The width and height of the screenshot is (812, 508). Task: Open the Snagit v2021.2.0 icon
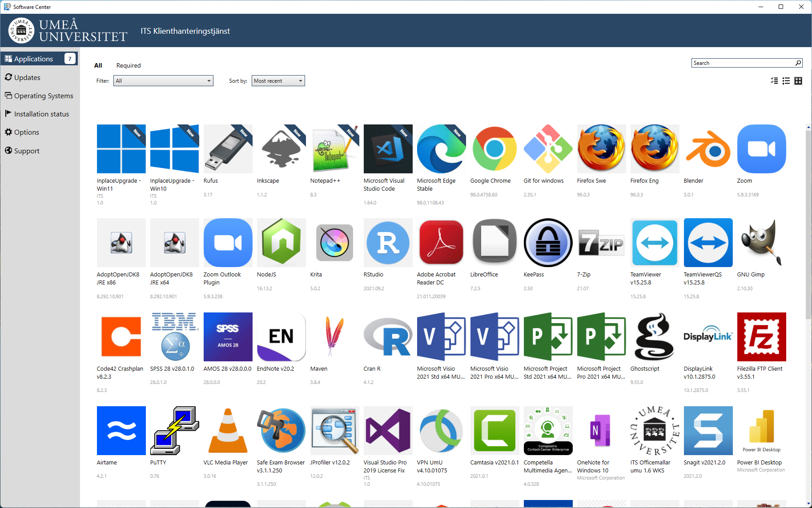pos(708,431)
